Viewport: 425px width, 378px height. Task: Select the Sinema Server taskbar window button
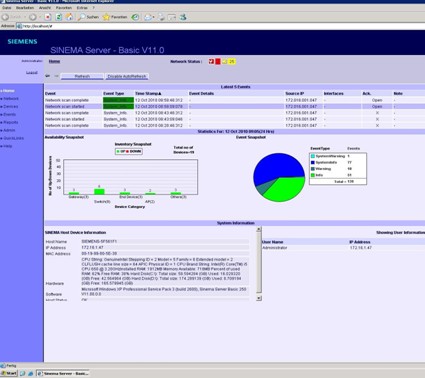pos(63,373)
